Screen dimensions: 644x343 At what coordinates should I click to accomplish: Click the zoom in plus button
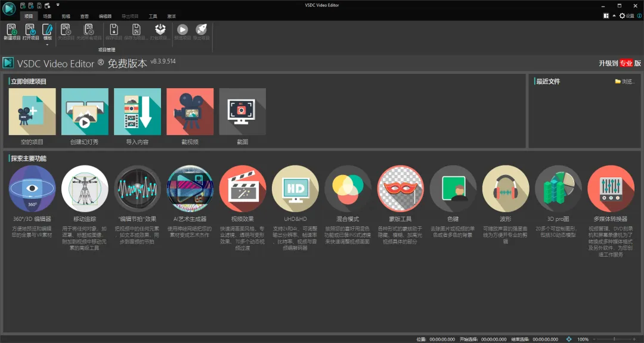[x=634, y=339]
